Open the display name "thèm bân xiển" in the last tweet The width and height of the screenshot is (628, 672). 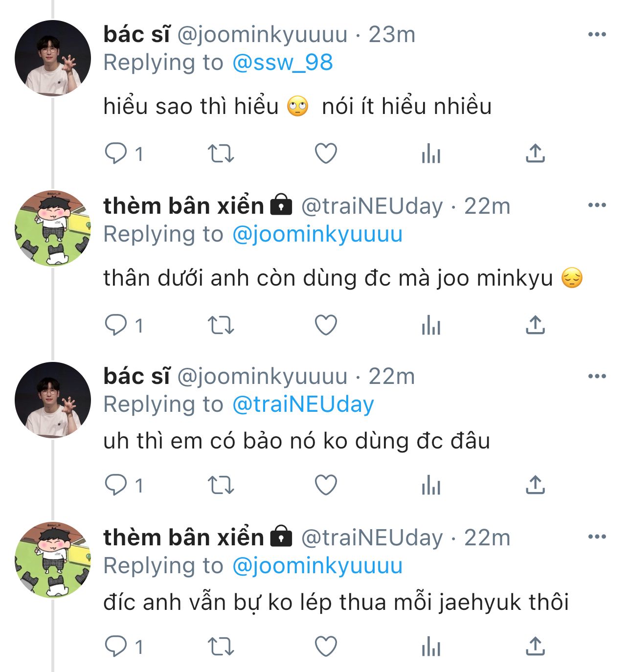[x=183, y=538]
